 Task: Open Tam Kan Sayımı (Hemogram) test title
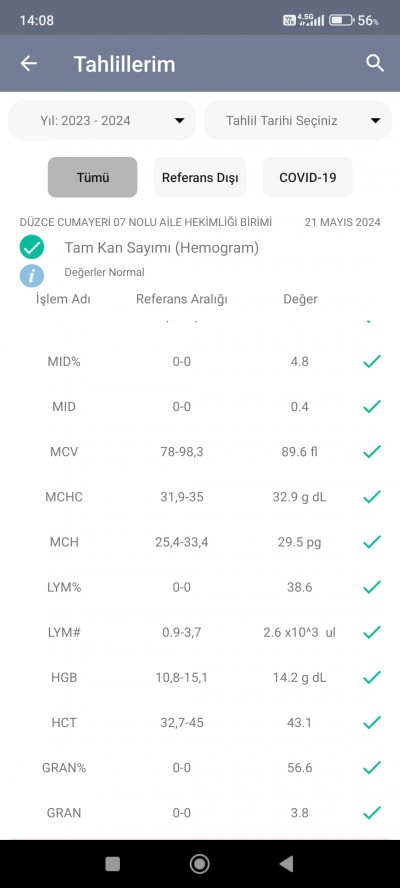(x=161, y=248)
